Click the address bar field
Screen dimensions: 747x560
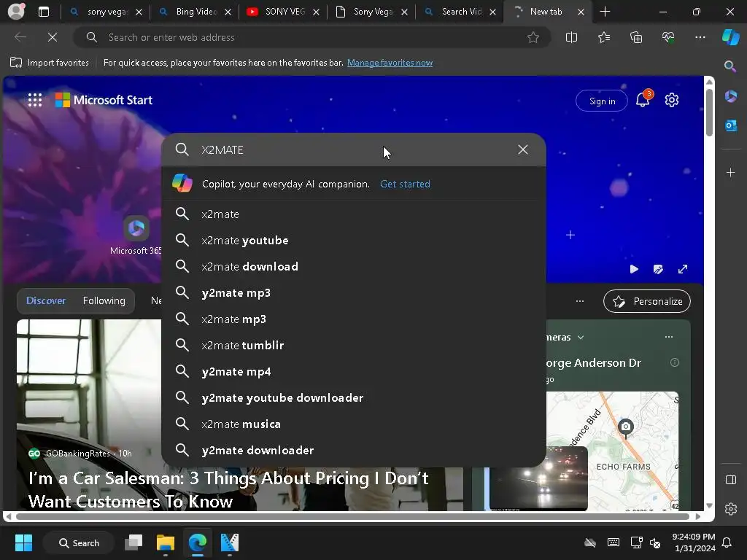[312, 37]
